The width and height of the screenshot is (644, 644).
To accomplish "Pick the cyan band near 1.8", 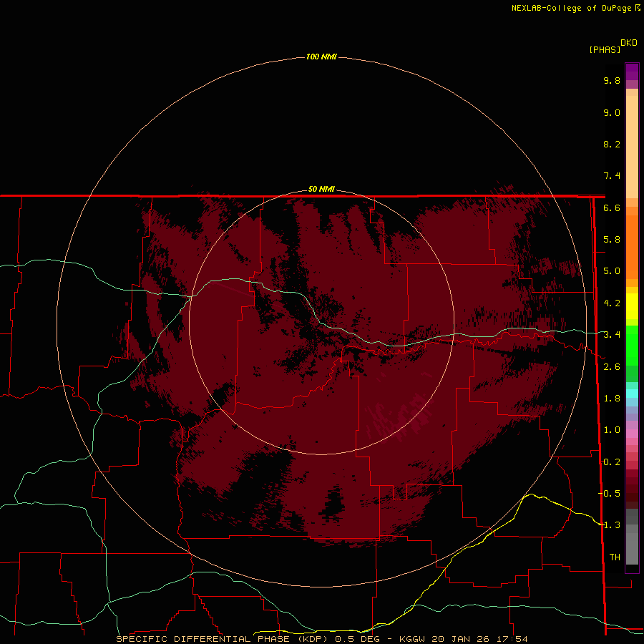I will coord(632,394).
